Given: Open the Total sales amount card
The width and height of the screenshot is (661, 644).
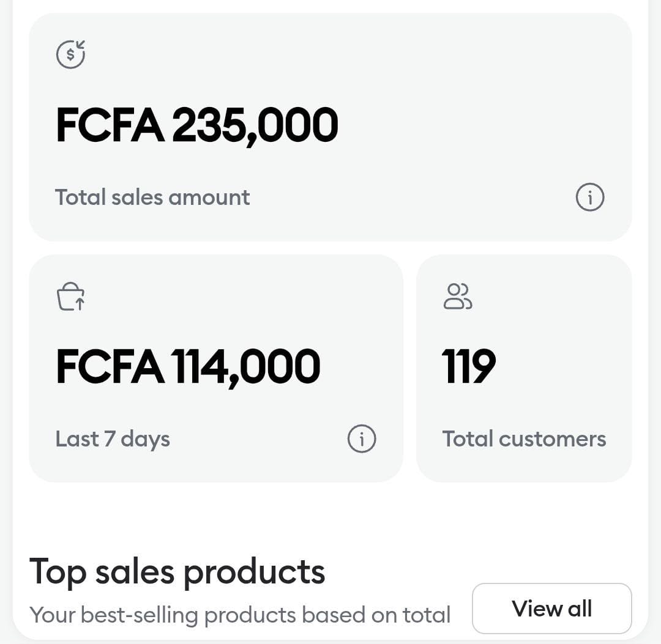Looking at the screenshot, I should 330,127.
